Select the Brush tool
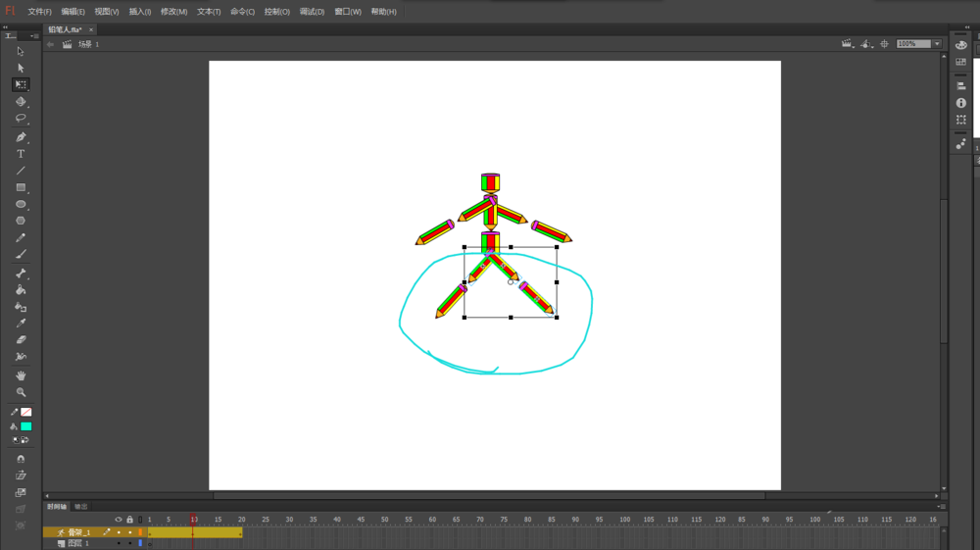The image size is (980, 550). tap(21, 254)
